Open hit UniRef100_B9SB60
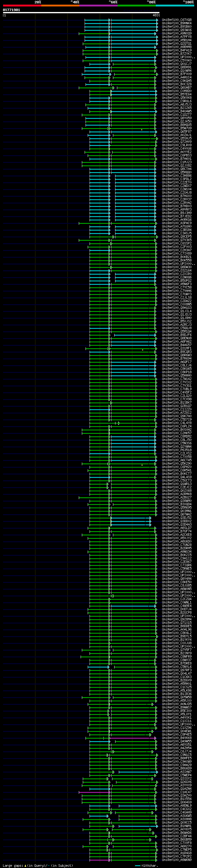The height and width of the screenshot is (868, 197). [x=176, y=26]
